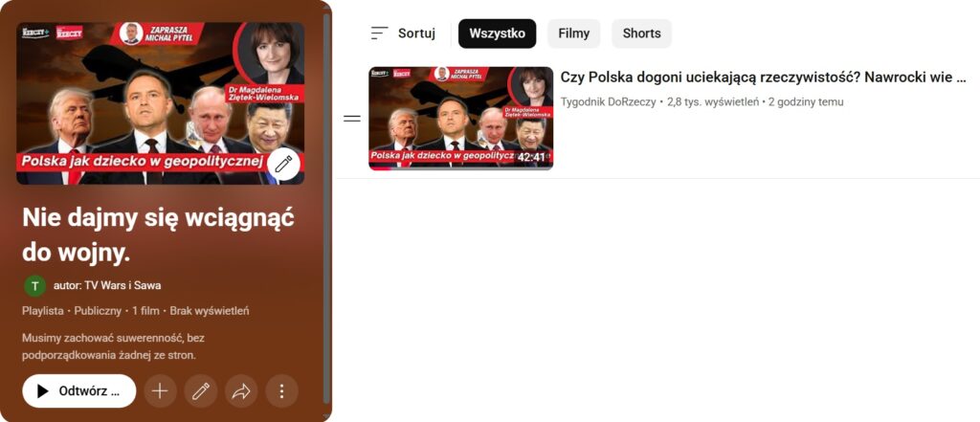Click the pencil icon on the playlist cover
Image resolution: width=980 pixels, height=422 pixels.
tap(283, 164)
